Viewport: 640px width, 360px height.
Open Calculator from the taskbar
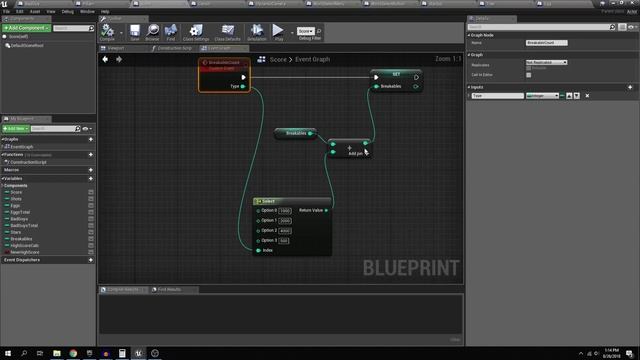click(x=122, y=353)
